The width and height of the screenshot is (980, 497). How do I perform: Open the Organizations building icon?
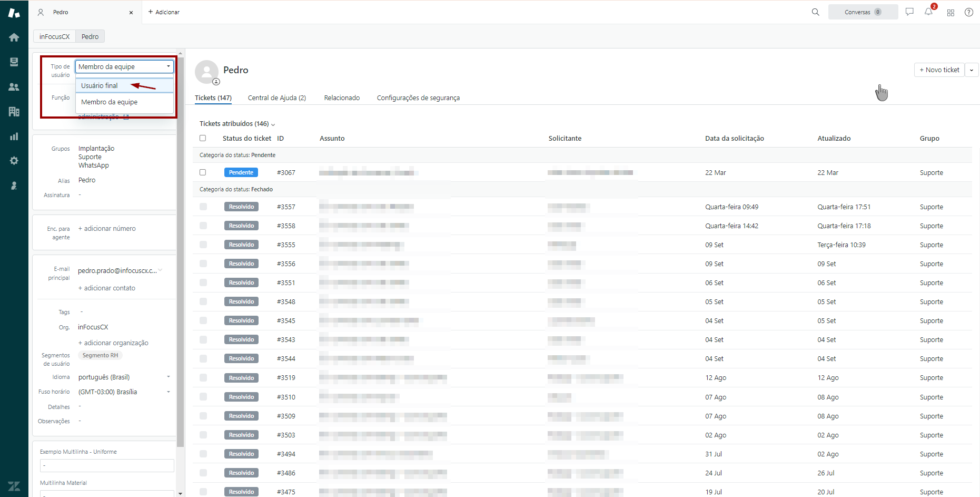[x=14, y=112]
